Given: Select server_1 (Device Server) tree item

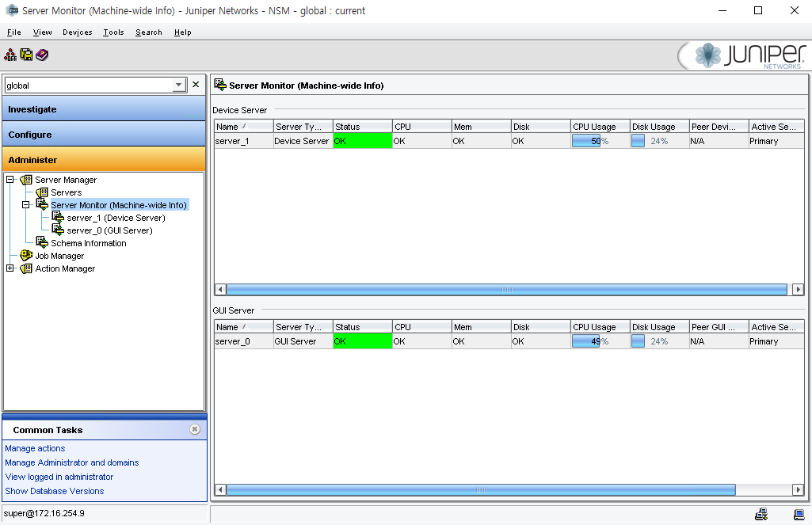Looking at the screenshot, I should point(116,218).
